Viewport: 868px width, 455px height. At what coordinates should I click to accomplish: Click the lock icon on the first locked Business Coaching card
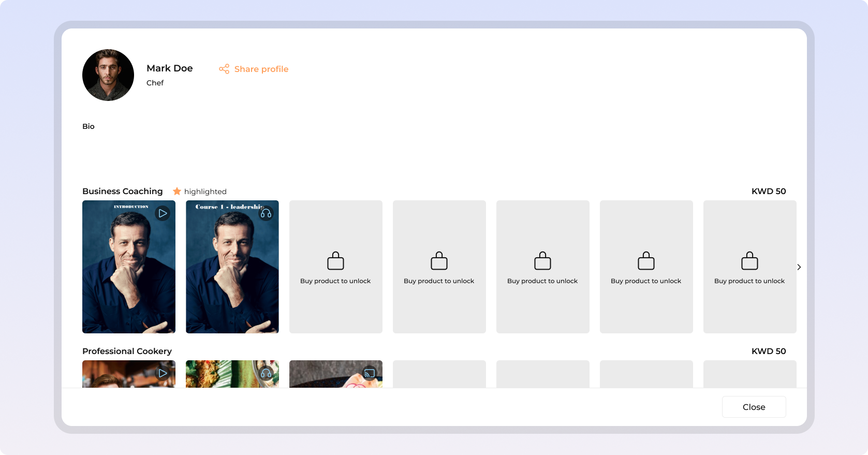[x=336, y=261]
